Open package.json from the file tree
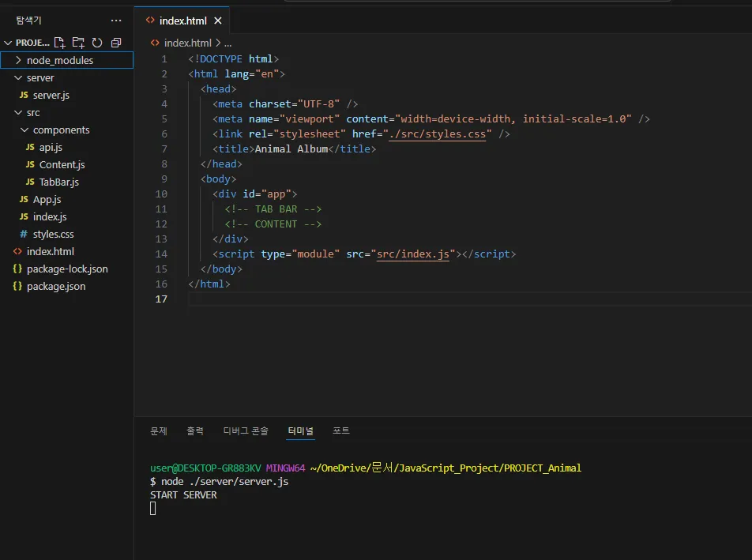Image resolution: width=752 pixels, height=560 pixels. coord(56,286)
